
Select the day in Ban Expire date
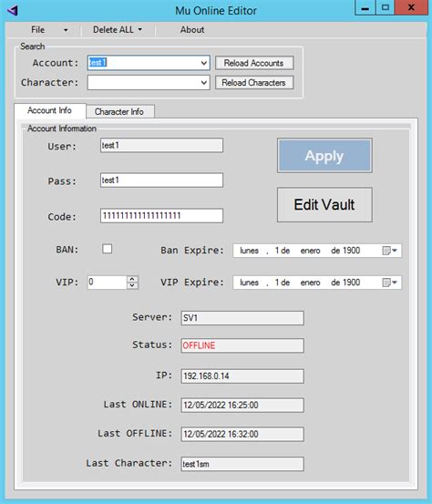(277, 251)
